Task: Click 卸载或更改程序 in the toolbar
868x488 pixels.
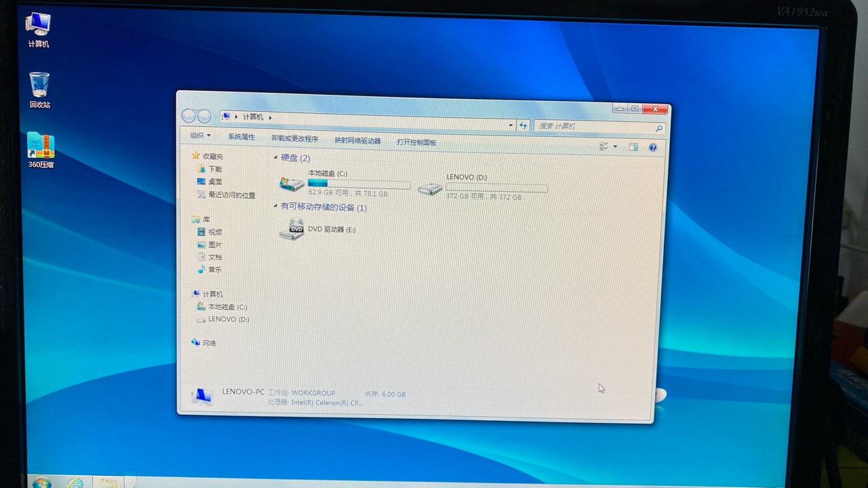Action: tap(294, 139)
